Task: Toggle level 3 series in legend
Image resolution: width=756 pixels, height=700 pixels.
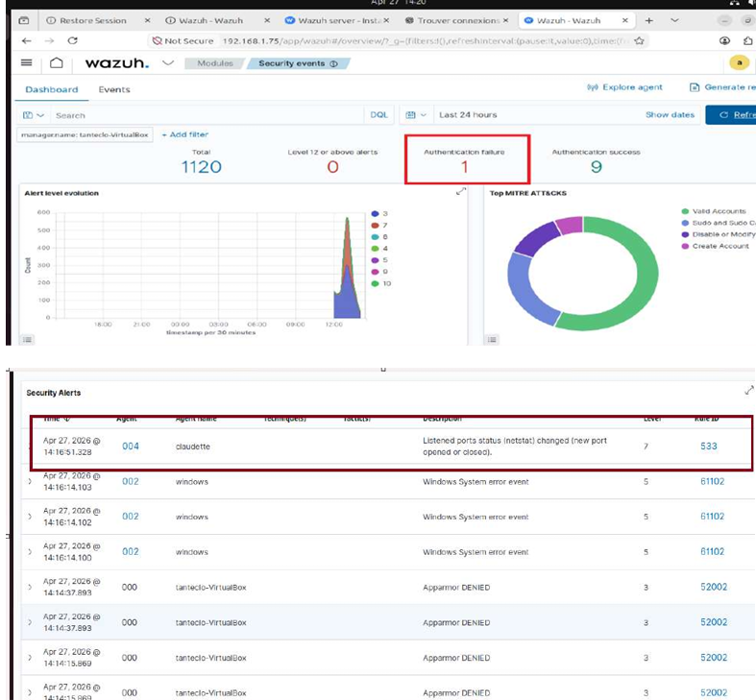Action: [380, 213]
